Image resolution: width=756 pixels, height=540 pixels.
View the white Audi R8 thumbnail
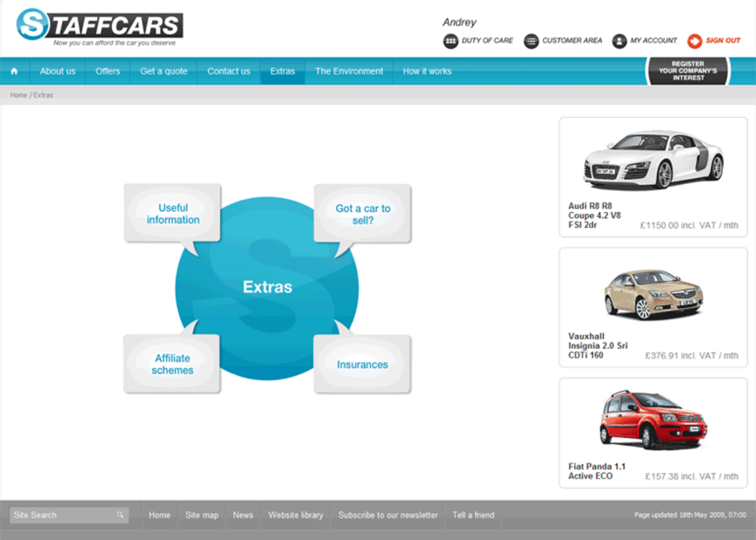click(x=653, y=159)
